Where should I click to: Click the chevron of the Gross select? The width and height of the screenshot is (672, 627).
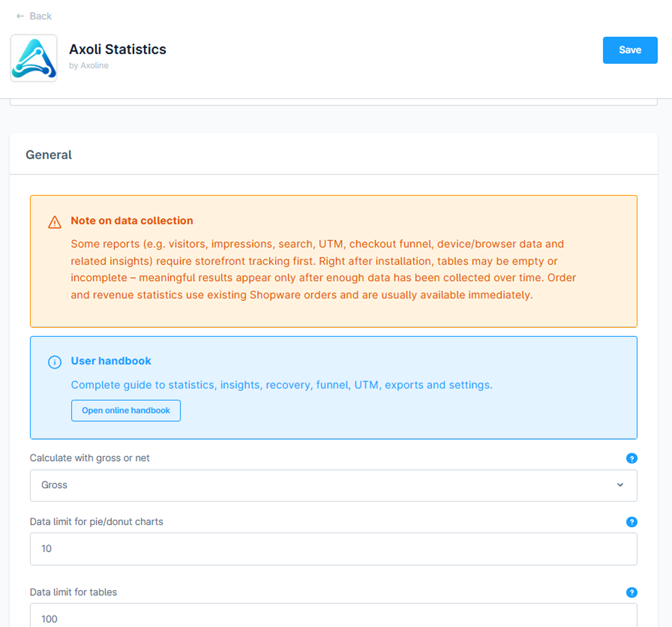click(x=620, y=485)
